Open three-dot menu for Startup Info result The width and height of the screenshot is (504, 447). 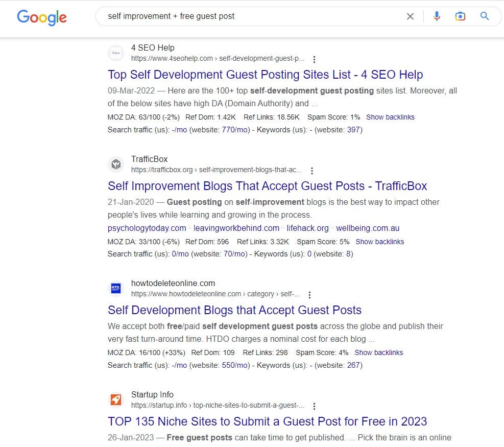coord(314,406)
